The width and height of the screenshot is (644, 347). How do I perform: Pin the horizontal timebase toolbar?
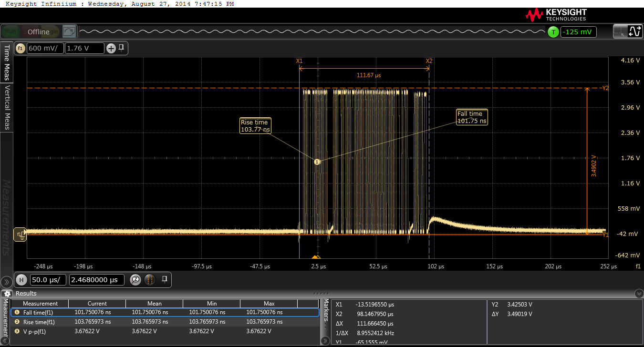pos(164,279)
